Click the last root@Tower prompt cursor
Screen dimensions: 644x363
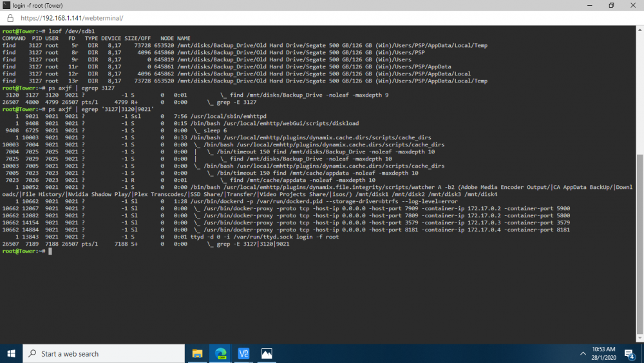click(x=50, y=251)
